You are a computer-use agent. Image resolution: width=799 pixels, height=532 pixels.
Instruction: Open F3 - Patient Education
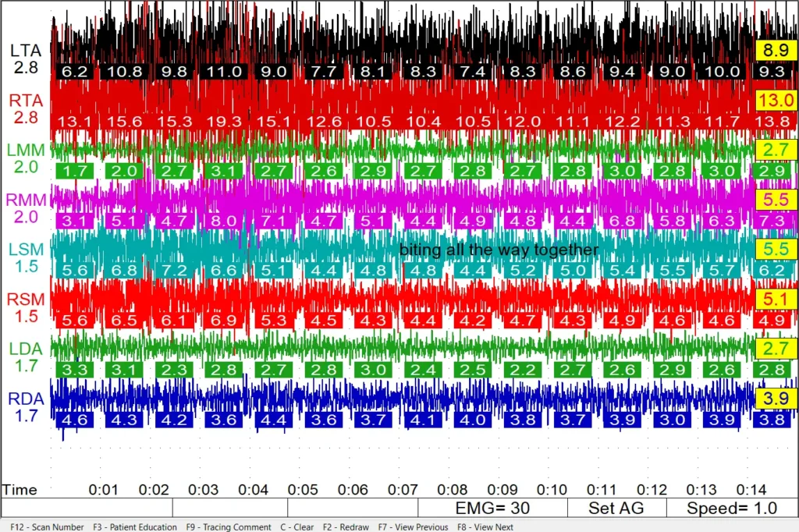[x=134, y=527]
